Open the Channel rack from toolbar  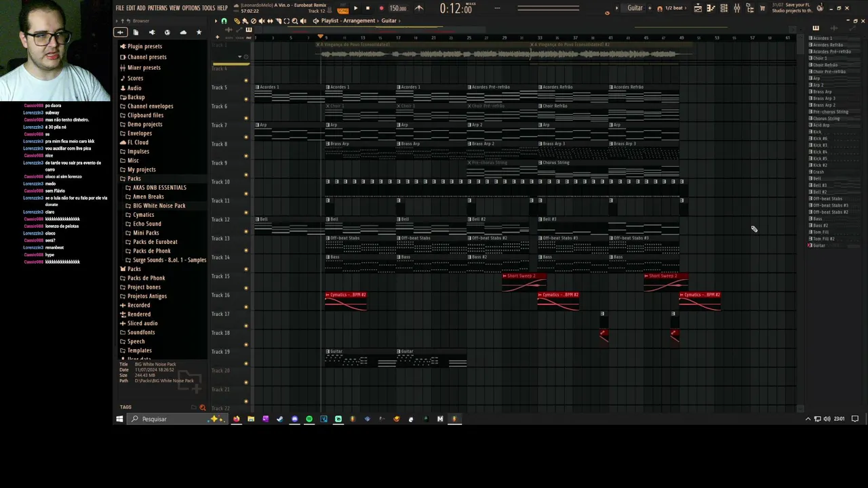click(724, 8)
